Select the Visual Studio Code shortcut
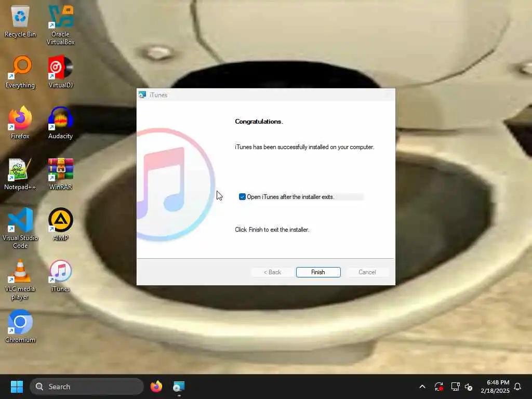 point(20,229)
